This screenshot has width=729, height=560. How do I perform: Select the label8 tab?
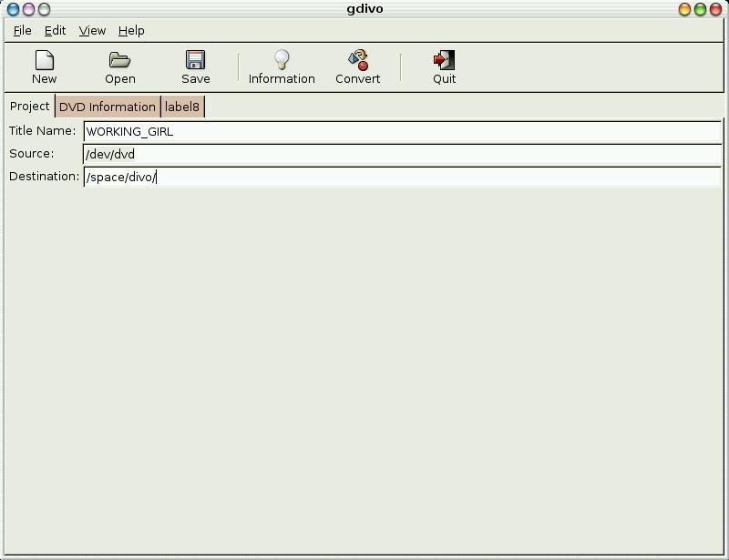[x=181, y=107]
